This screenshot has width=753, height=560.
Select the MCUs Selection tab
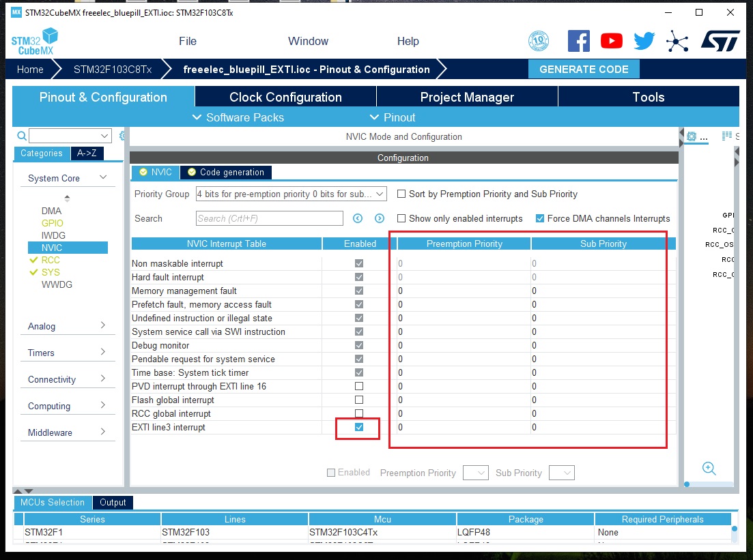tap(53, 503)
